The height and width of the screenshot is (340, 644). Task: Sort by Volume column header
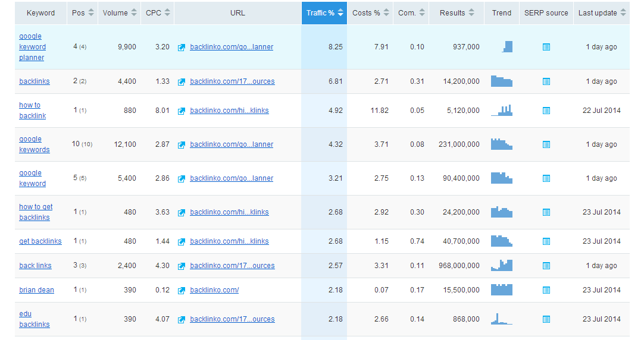[120, 13]
